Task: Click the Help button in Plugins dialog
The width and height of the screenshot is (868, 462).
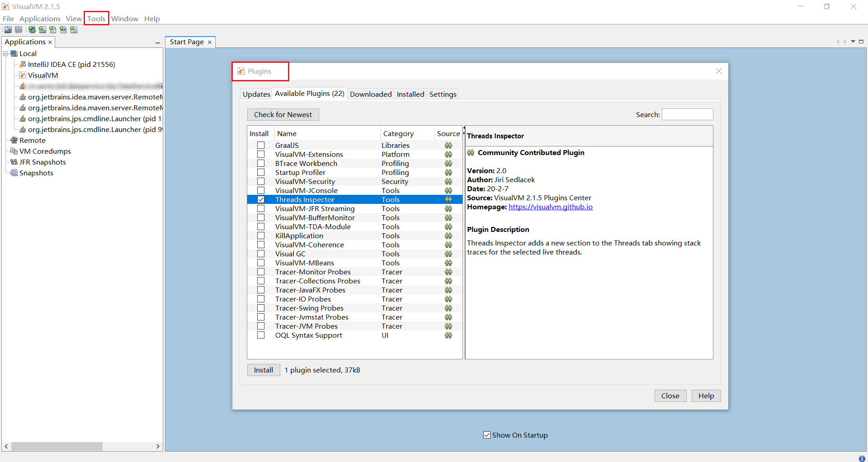Action: click(x=706, y=396)
